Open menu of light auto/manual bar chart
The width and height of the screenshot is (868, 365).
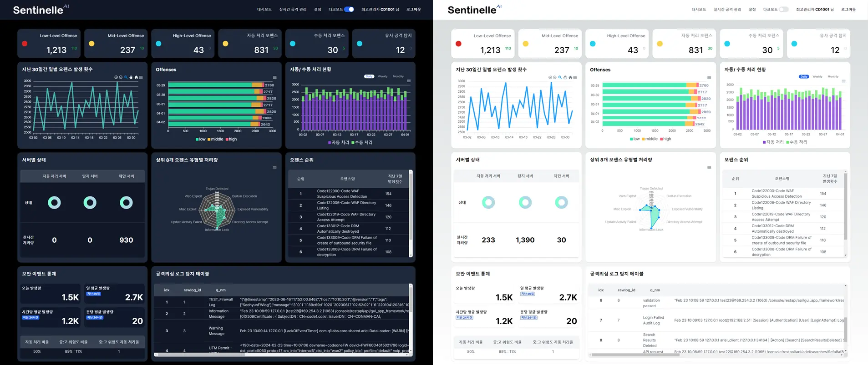point(843,81)
